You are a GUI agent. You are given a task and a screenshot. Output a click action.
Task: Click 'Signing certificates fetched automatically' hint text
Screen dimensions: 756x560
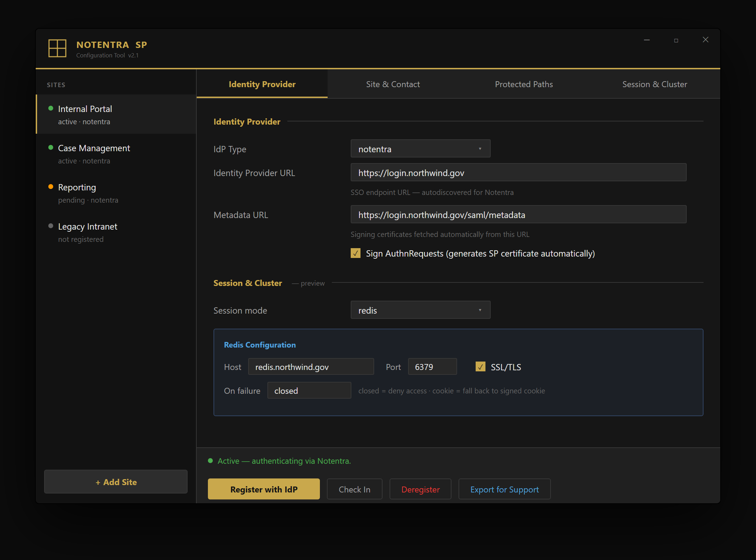[440, 234]
